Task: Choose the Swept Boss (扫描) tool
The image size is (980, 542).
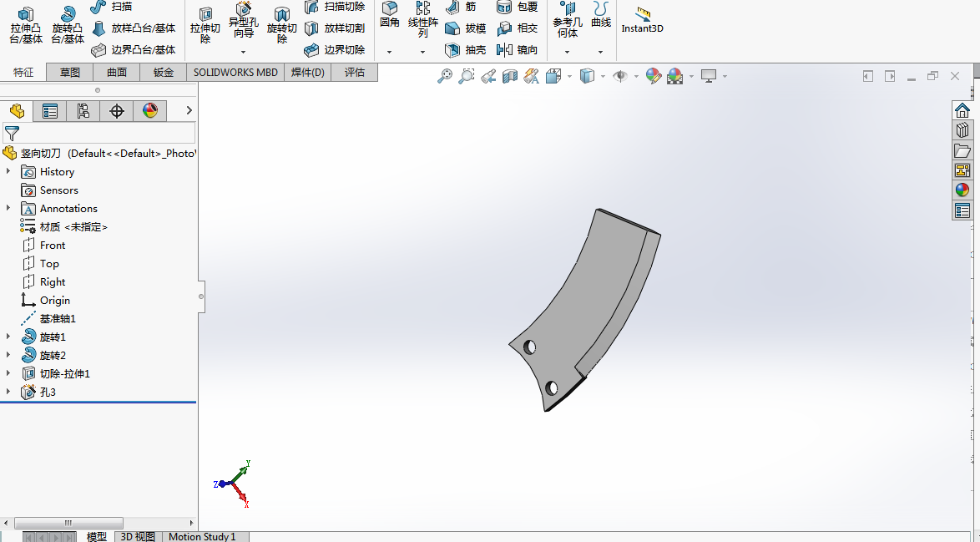Action: click(x=111, y=6)
